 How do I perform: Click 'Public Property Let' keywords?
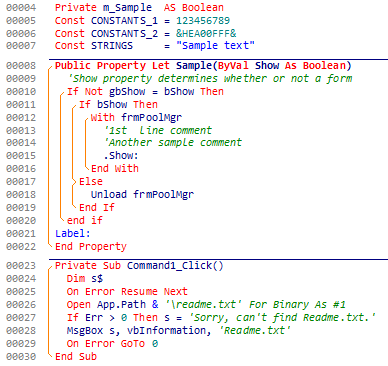(112, 66)
